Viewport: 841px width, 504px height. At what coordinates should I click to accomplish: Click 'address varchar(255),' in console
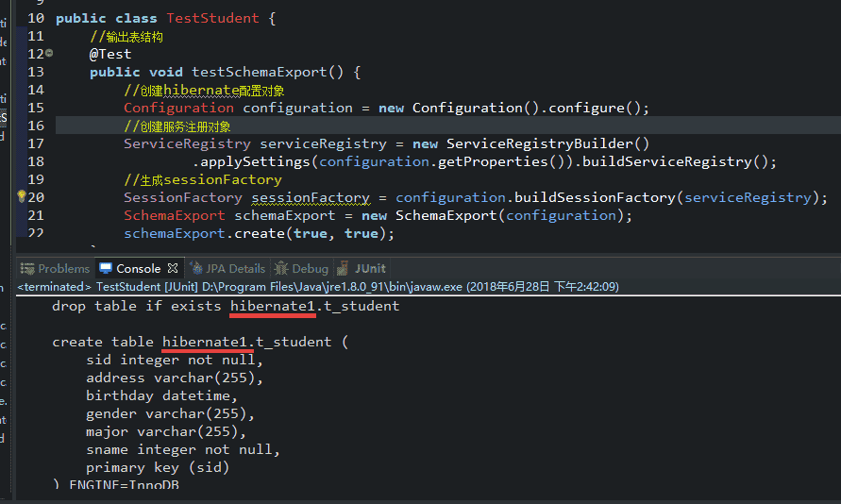175,378
